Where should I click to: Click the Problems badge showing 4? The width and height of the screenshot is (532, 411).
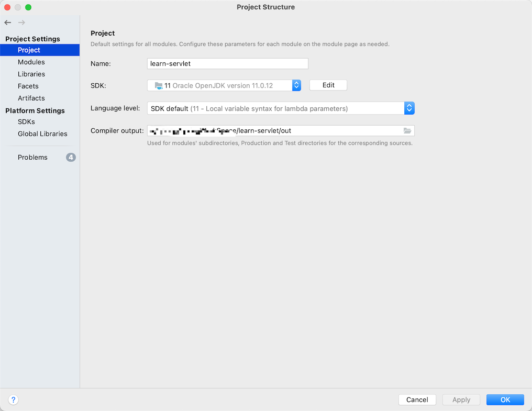(x=71, y=157)
